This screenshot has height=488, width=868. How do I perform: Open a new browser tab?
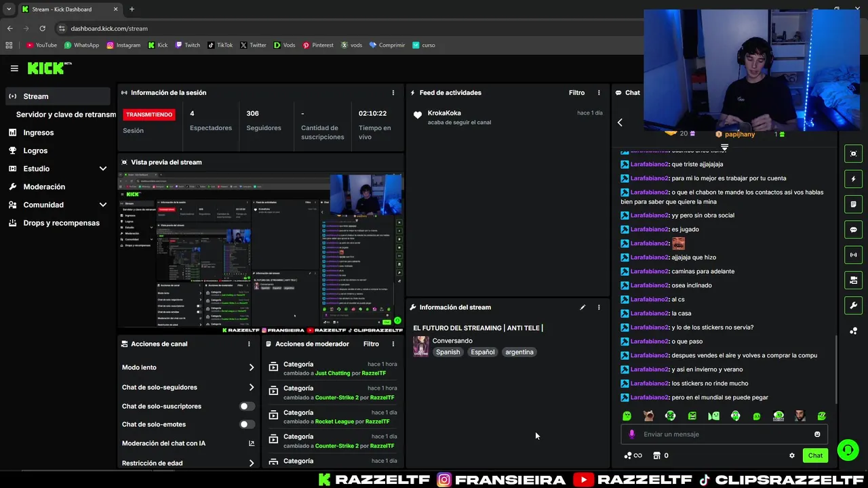[x=132, y=9]
